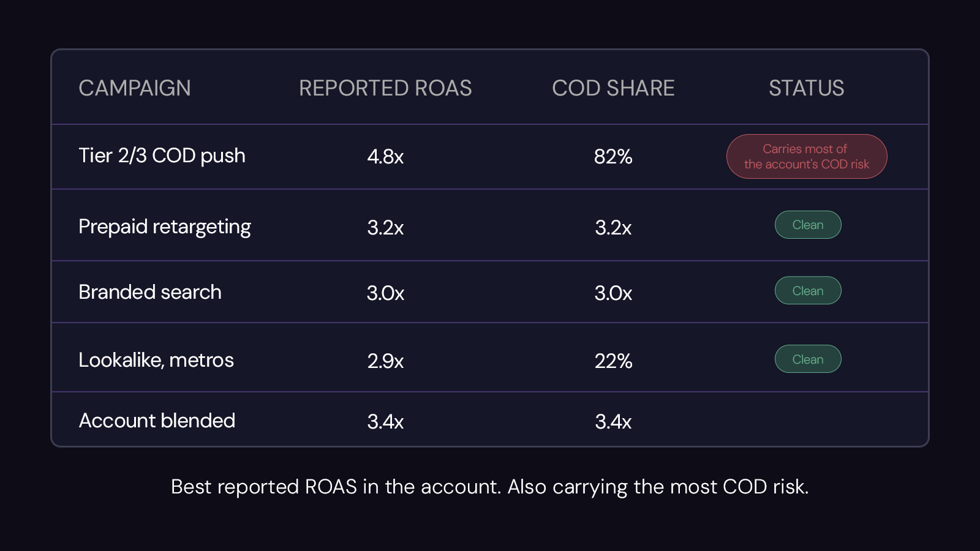980x551 pixels.
Task: Click the STATUS column header
Action: (x=807, y=88)
